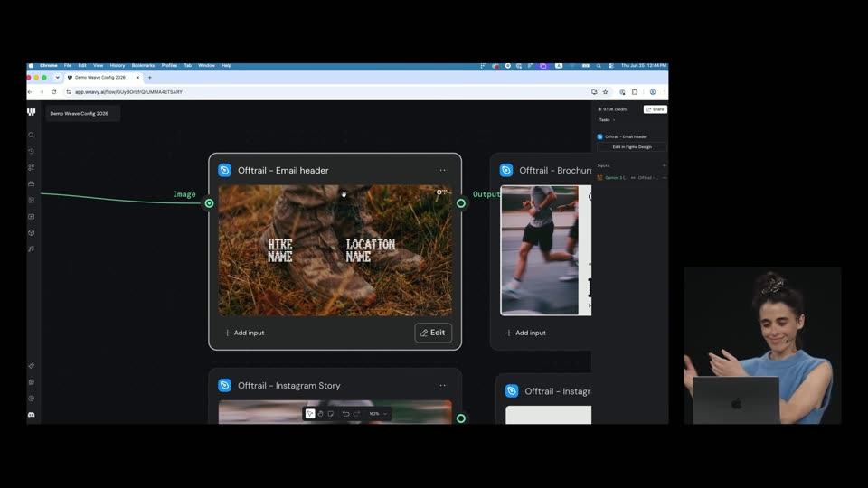Image resolution: width=868 pixels, height=488 pixels.
Task: Click the Figma icon on Email header node
Action: (x=225, y=171)
